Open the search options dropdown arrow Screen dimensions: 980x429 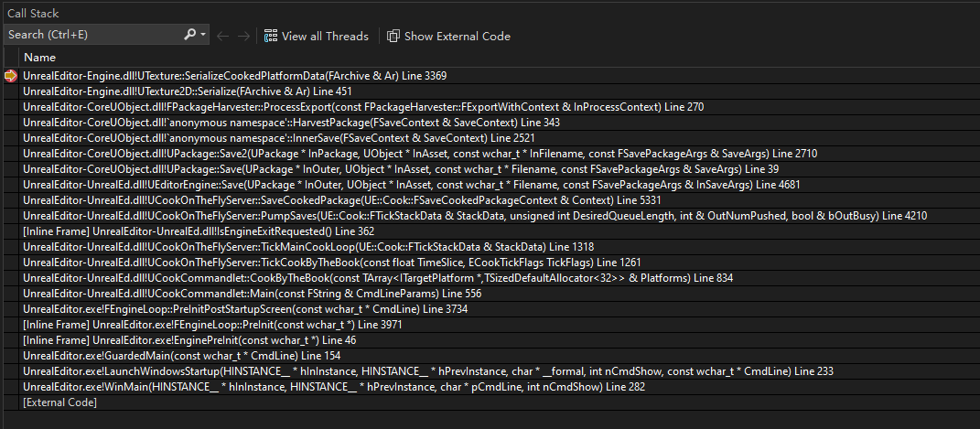[204, 36]
